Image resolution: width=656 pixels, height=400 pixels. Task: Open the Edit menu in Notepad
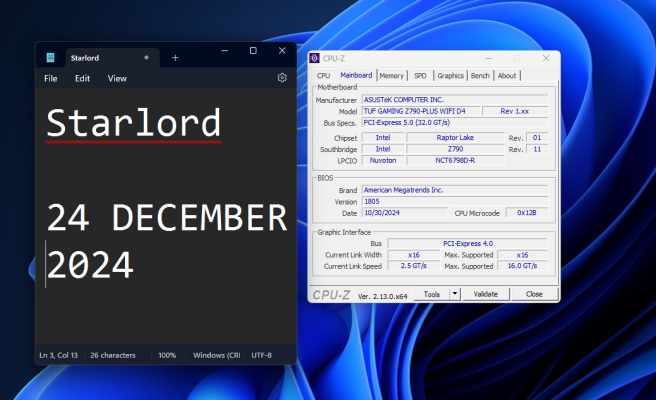pos(82,78)
